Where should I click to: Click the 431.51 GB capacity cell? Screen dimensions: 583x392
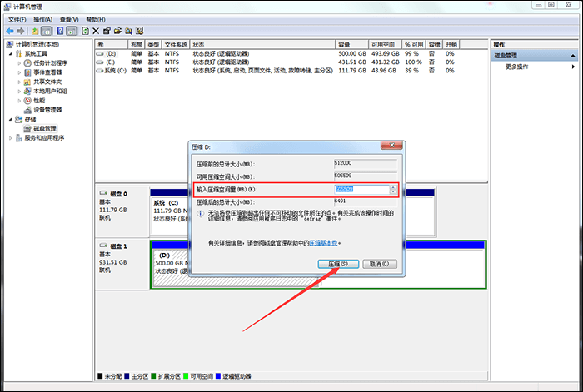pos(352,62)
